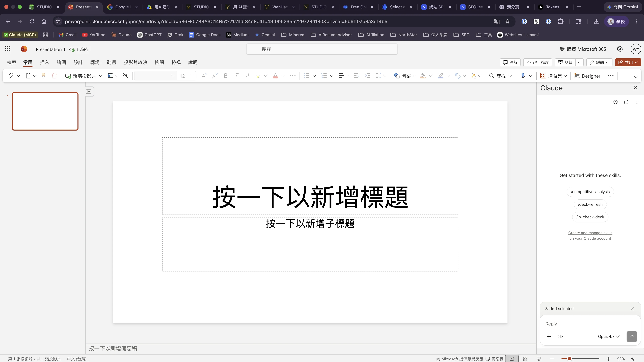
Task: Select the slide 1 thumbnail
Action: pyautogui.click(x=45, y=111)
